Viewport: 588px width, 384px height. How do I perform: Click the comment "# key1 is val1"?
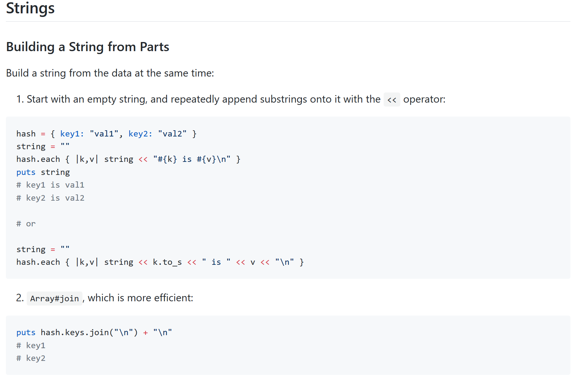tap(51, 185)
